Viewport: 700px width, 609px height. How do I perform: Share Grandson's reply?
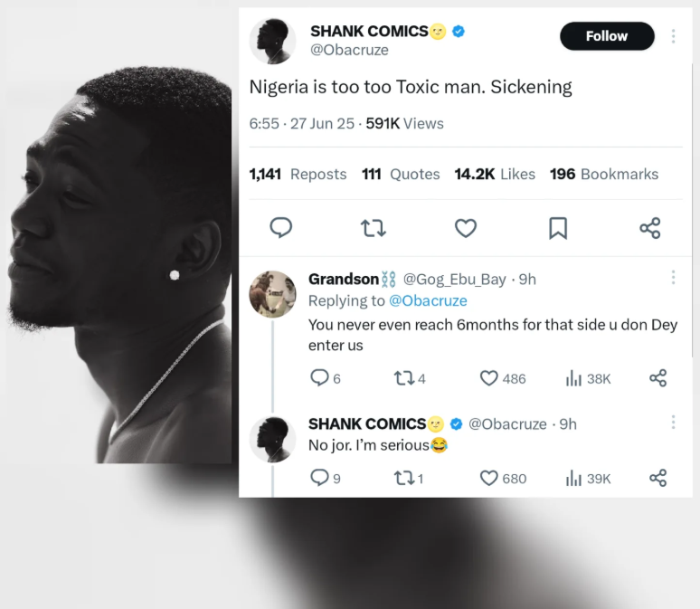pyautogui.click(x=658, y=378)
